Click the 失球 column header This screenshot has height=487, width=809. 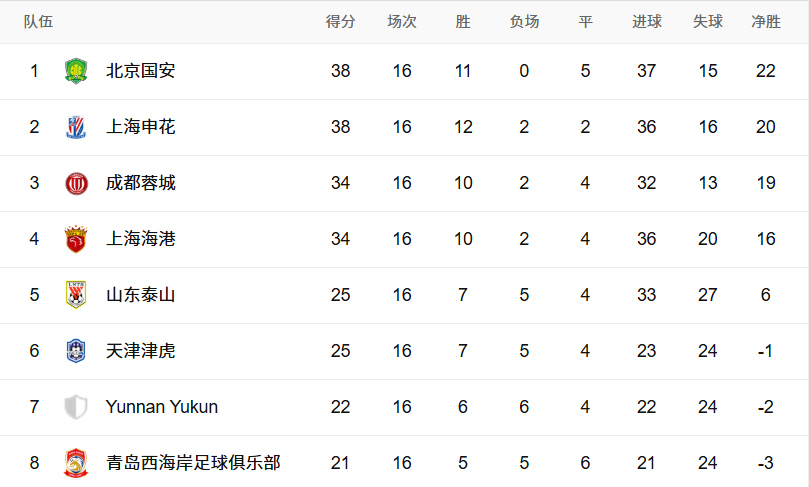click(x=708, y=22)
